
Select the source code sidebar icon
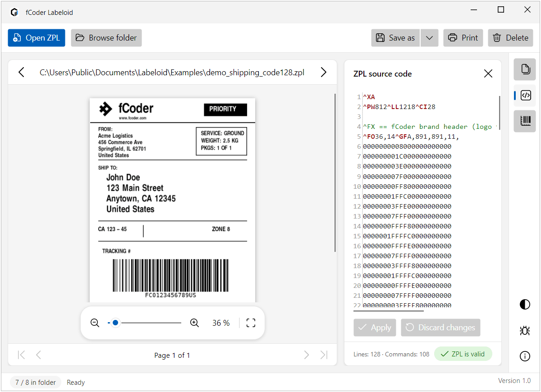point(525,96)
